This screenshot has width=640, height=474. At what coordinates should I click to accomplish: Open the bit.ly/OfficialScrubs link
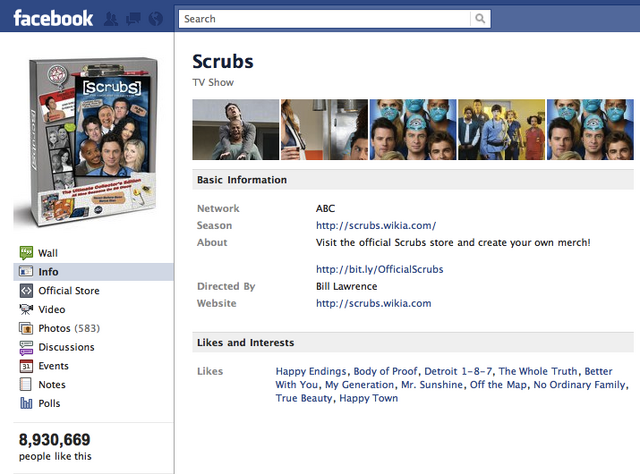pos(380,269)
